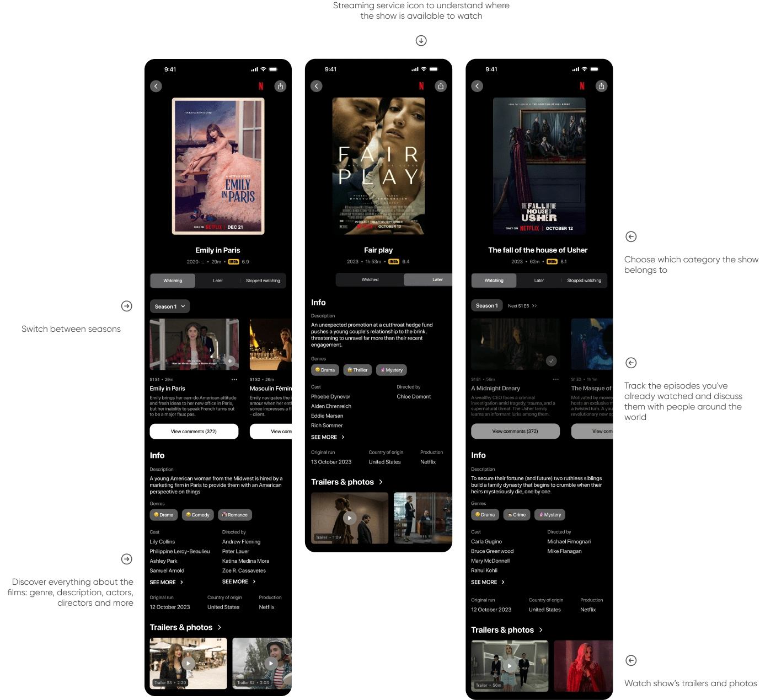Select Drama genre tag on Fair play
Screen dimensions: 760x700
pyautogui.click(x=325, y=370)
